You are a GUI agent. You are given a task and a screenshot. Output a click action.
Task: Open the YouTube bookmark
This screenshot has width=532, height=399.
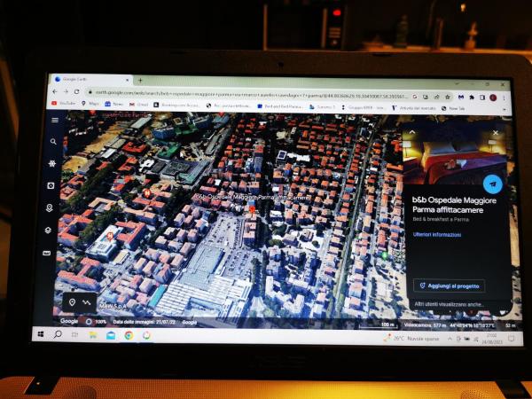[x=66, y=104]
